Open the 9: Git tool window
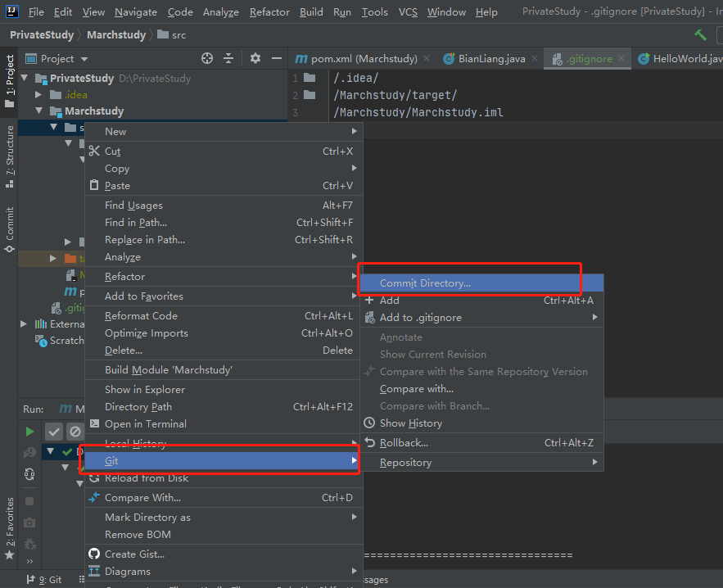Viewport: 723px width, 588px height. 44,580
